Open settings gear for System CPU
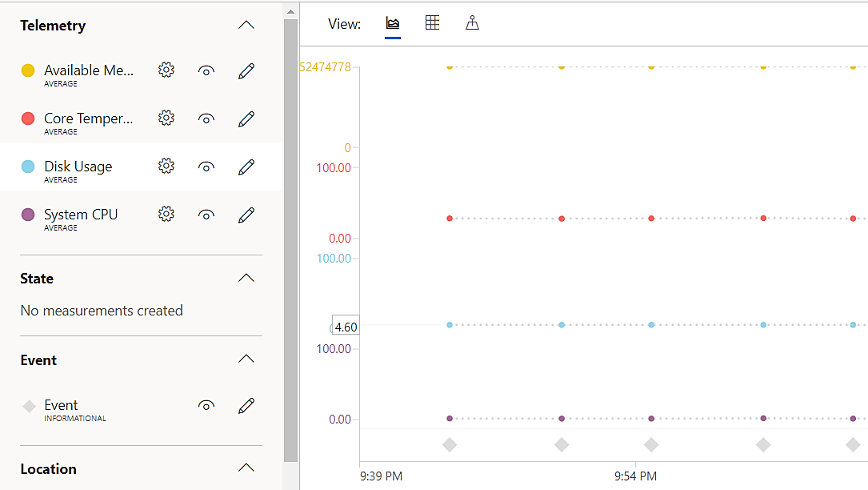868x490 pixels. click(x=166, y=215)
